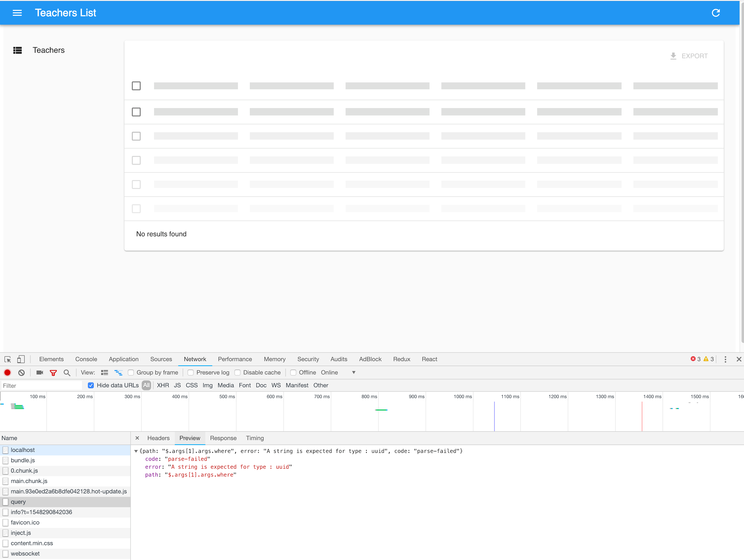
Task: Filter requests by XHR type
Action: tap(163, 385)
